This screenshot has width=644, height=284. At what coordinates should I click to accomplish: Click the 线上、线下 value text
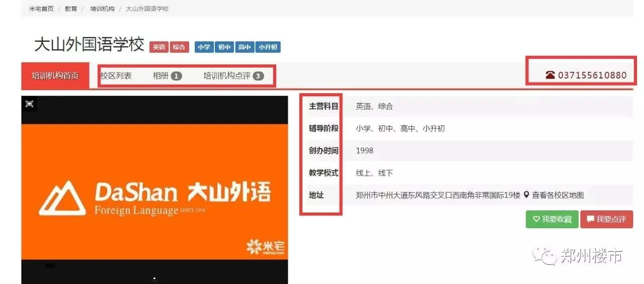(374, 173)
